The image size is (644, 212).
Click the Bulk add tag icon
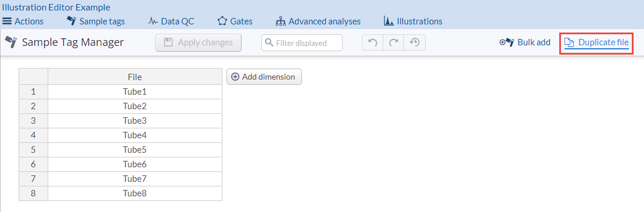[507, 42]
